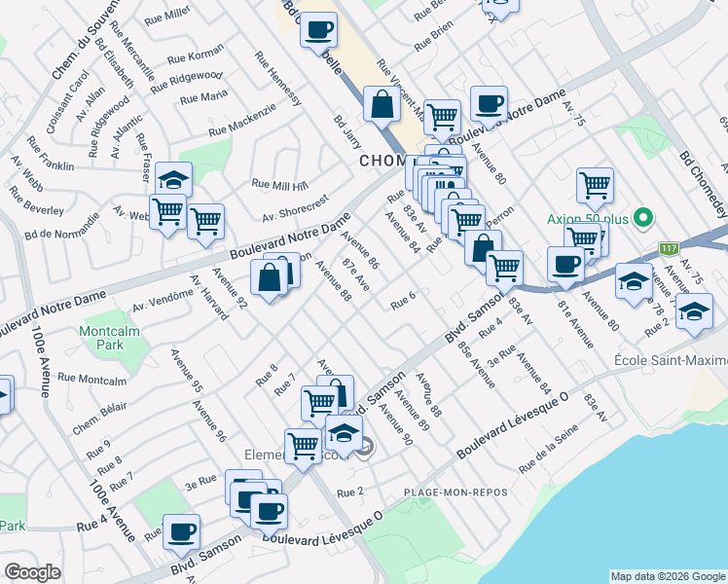Select the school marker near Avenue 78
Screen dimensions: 728x584
click(x=634, y=282)
